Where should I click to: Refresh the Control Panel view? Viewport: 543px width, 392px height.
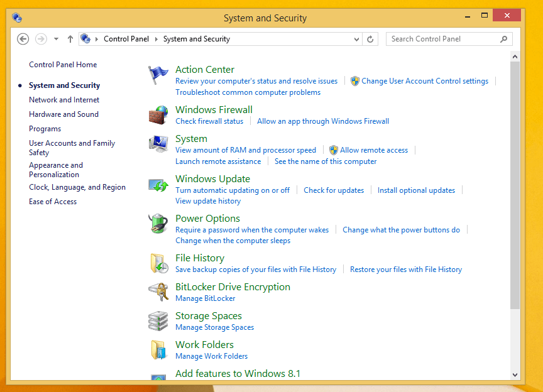370,39
